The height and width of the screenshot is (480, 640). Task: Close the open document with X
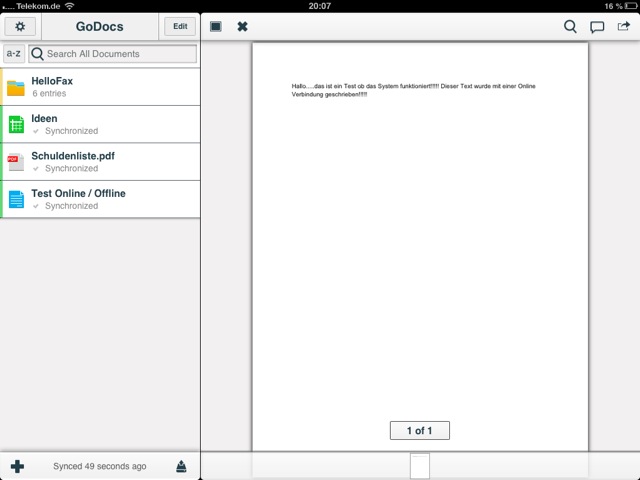[x=242, y=27]
